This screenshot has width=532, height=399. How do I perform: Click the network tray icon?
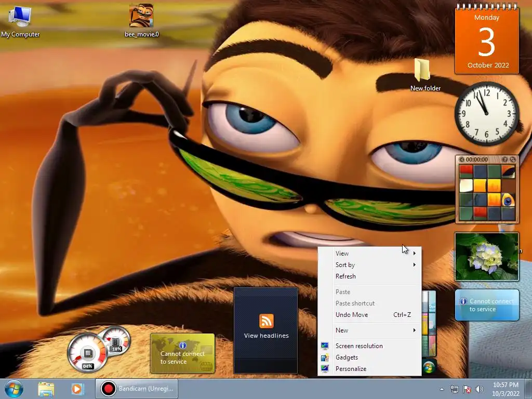[x=454, y=389]
